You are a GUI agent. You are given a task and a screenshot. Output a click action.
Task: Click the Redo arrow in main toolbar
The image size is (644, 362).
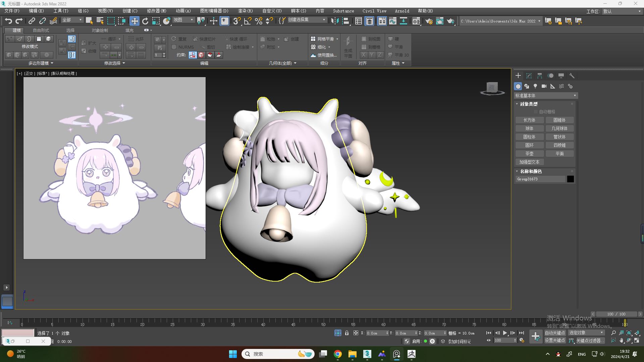pos(19,21)
